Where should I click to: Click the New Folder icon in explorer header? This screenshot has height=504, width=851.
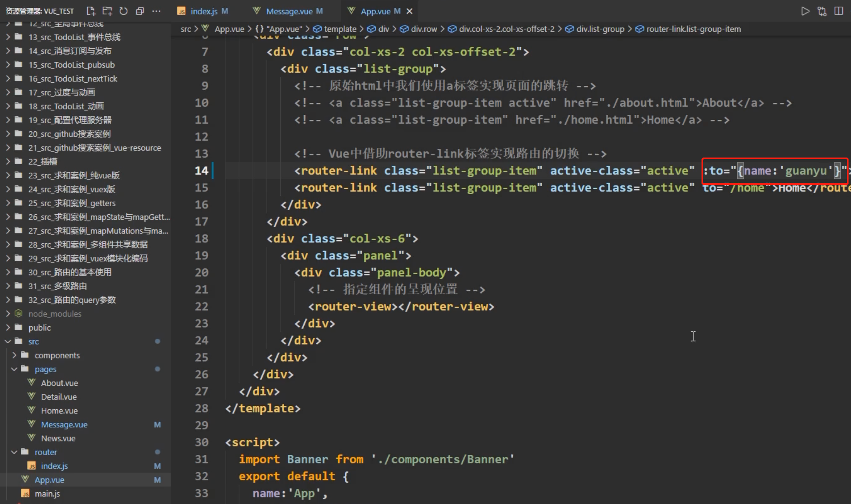107,11
